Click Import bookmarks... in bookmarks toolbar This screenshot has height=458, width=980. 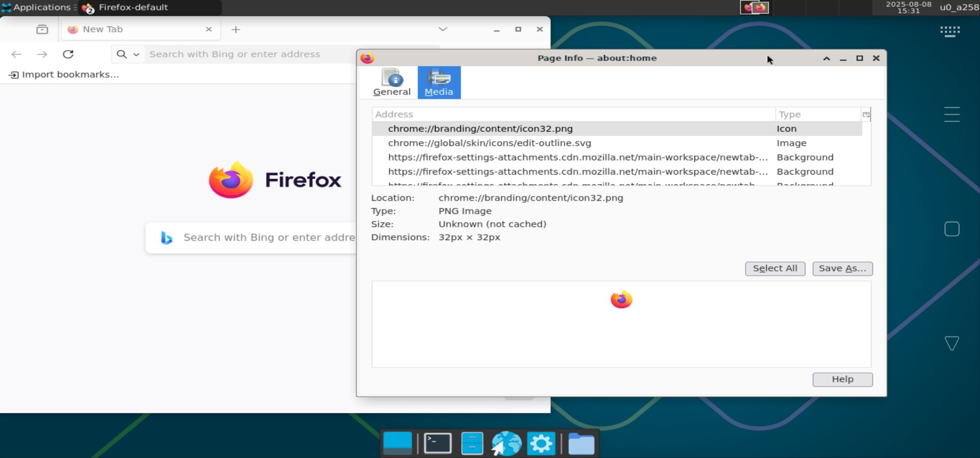pyautogui.click(x=64, y=75)
